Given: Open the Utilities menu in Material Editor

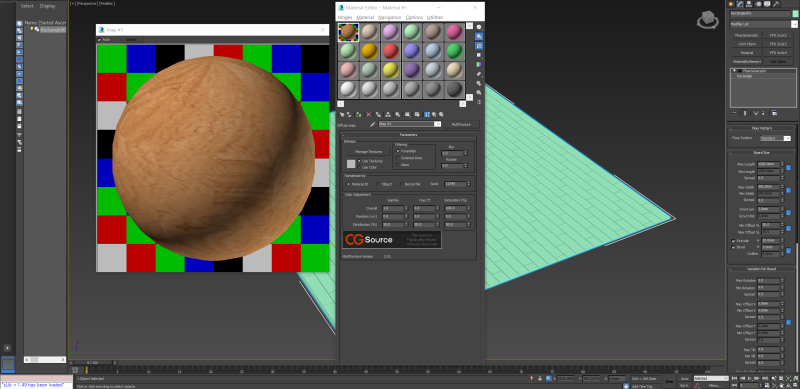Looking at the screenshot, I should [x=435, y=17].
